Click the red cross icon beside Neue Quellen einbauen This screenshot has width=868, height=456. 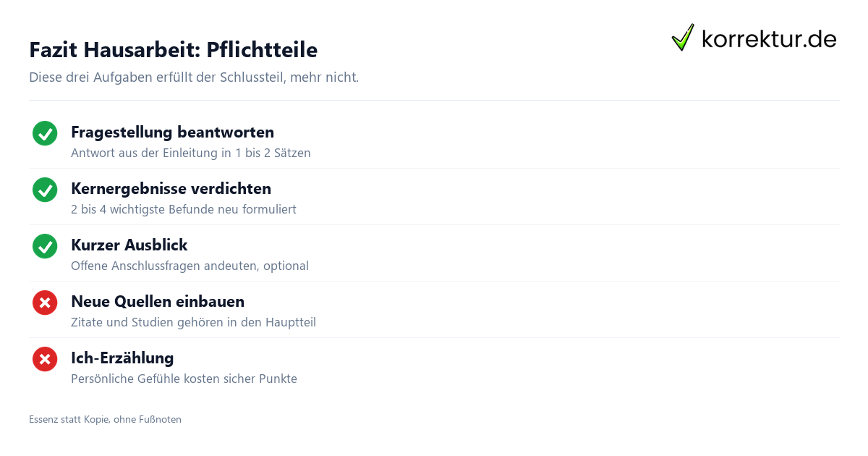pyautogui.click(x=45, y=303)
